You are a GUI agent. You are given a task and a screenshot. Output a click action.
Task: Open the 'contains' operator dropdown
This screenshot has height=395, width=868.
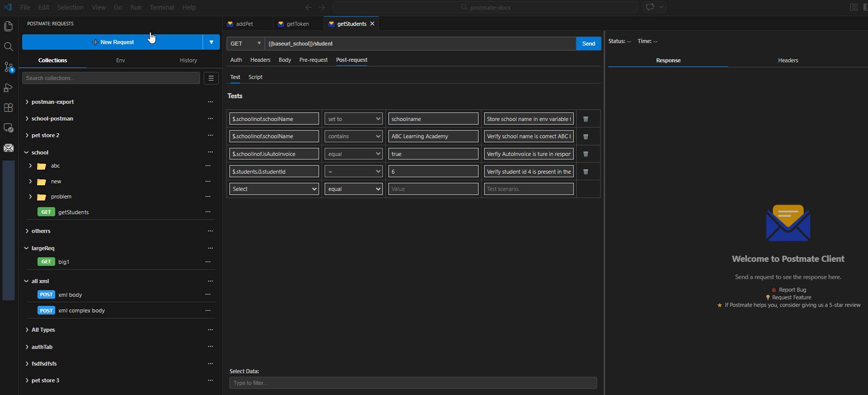(353, 136)
